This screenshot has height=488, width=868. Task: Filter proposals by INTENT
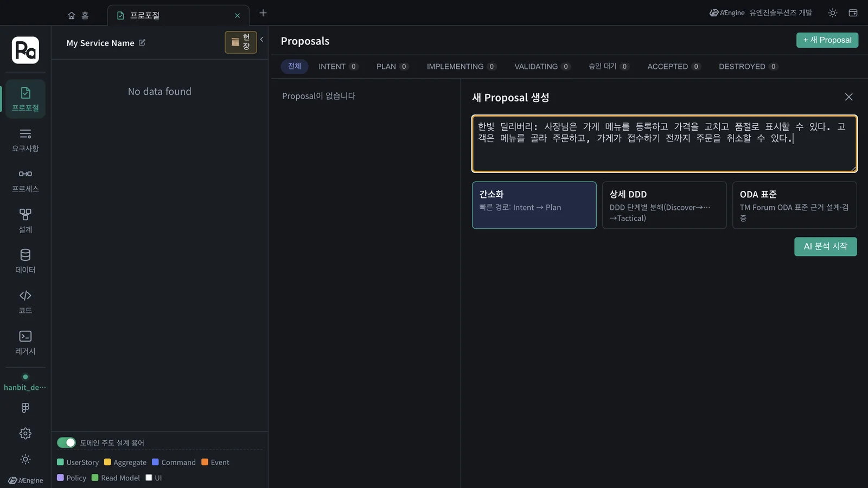coord(338,66)
